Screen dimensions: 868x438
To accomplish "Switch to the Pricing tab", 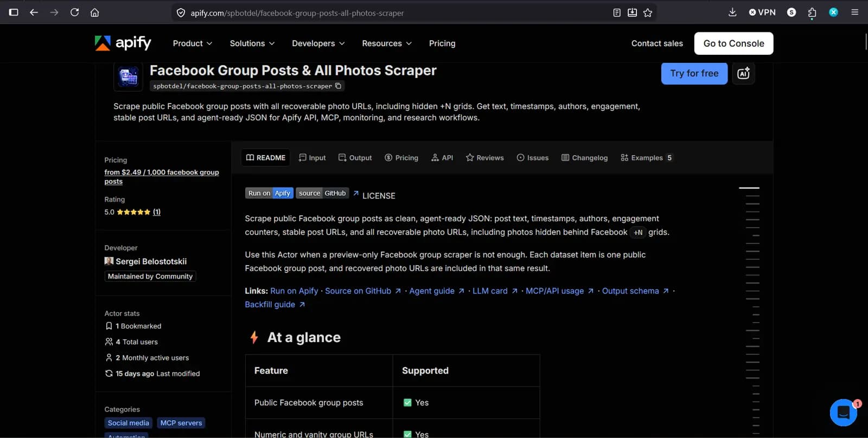I will coord(401,158).
